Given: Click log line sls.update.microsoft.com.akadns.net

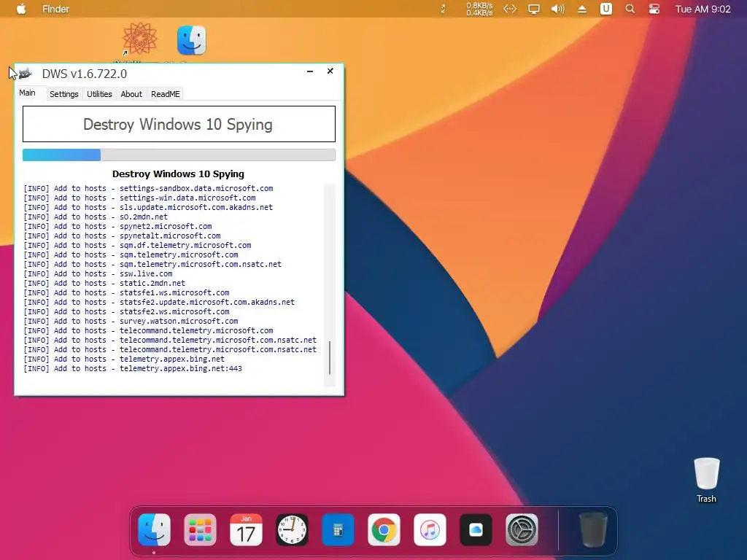Looking at the screenshot, I should tap(148, 207).
